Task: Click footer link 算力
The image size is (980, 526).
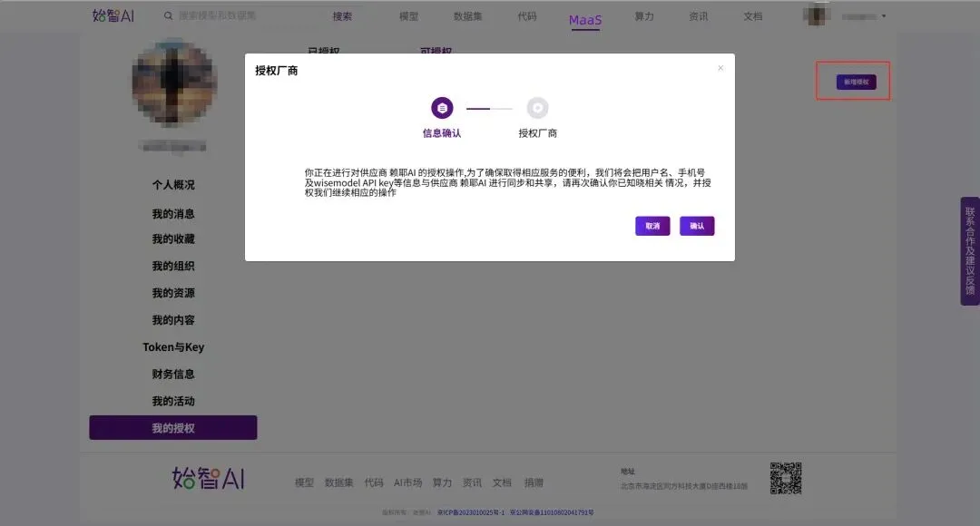Action: point(442,482)
